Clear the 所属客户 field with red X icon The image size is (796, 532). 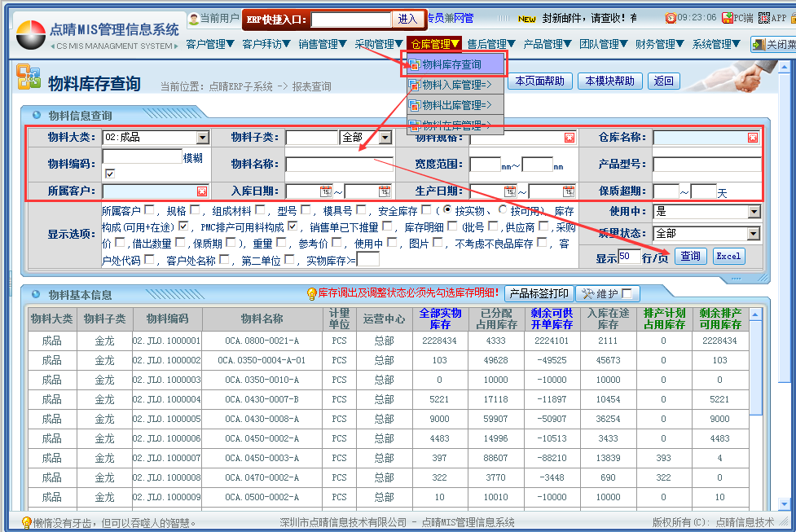point(201,191)
